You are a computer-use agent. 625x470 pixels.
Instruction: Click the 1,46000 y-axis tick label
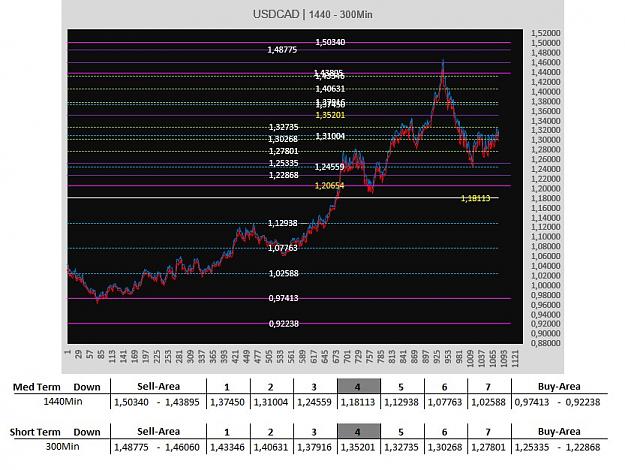coord(545,62)
